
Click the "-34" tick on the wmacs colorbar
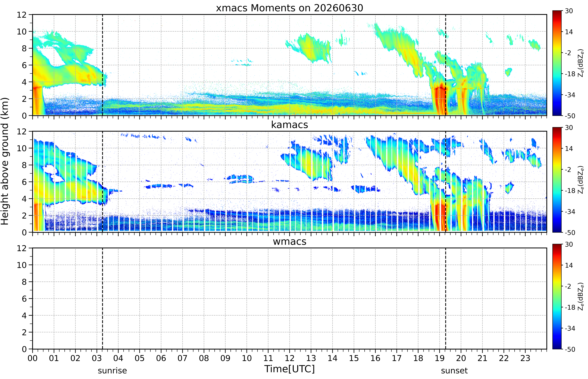pos(570,328)
